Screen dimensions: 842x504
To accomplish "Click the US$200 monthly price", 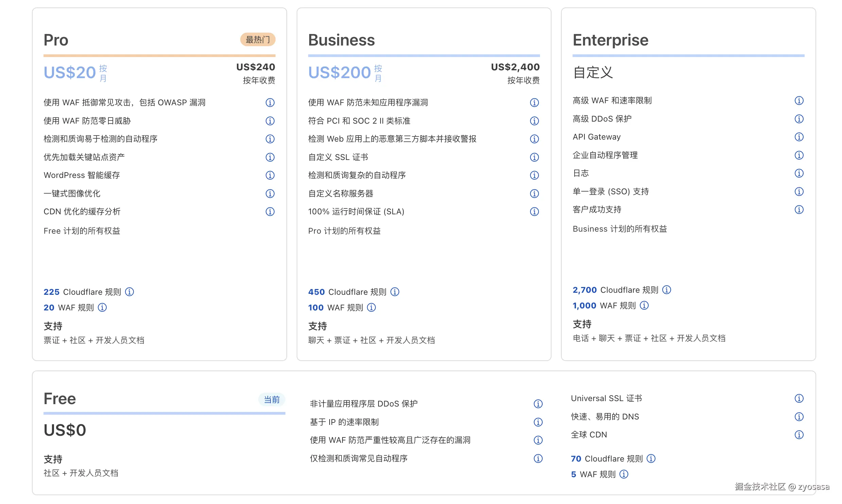I will (339, 73).
